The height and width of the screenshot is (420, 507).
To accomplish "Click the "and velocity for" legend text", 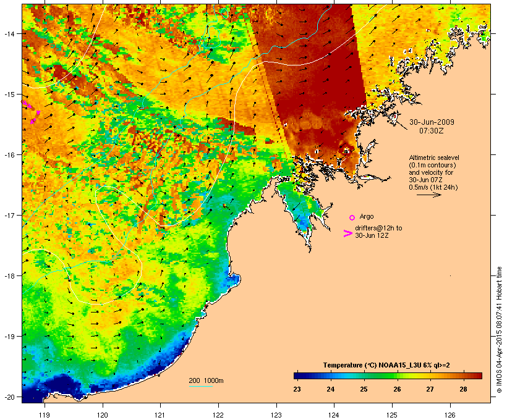I will tap(431, 172).
